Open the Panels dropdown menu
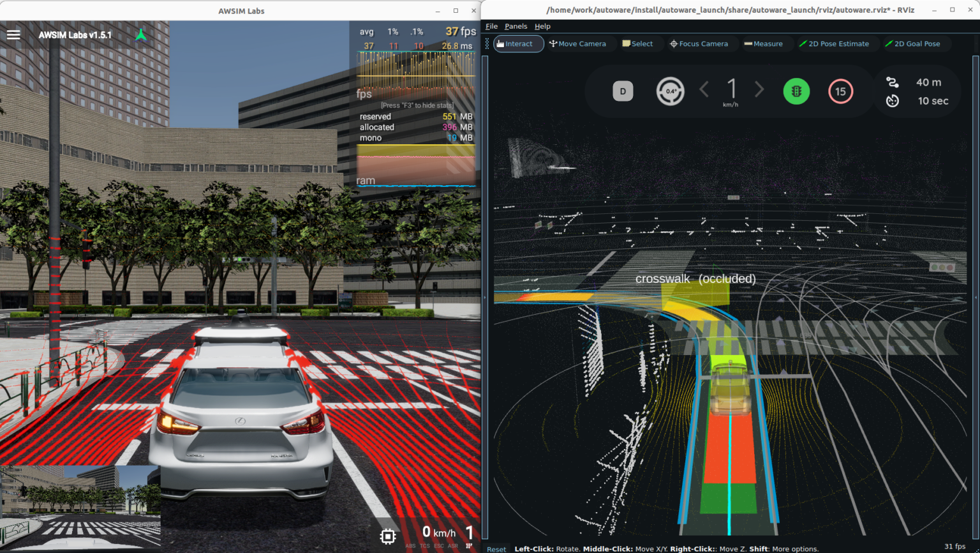 [x=516, y=26]
